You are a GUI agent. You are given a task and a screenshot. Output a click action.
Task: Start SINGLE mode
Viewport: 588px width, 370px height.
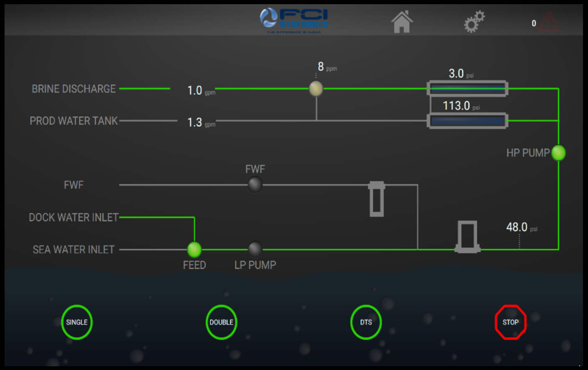77,322
